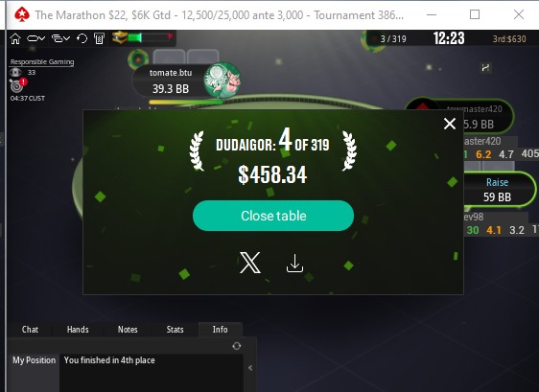This screenshot has height=392, width=539.
Task: Expand the stacked tables layout dropdown
Action: point(60,38)
